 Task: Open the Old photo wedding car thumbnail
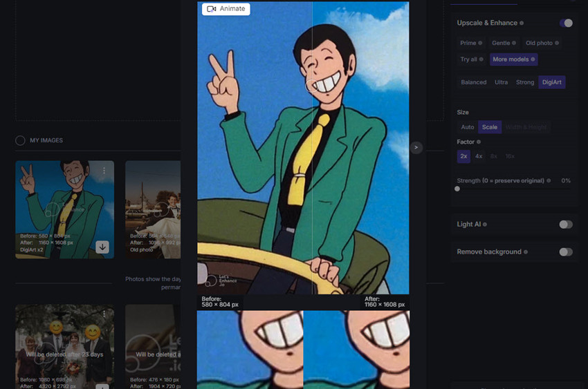tap(153, 209)
